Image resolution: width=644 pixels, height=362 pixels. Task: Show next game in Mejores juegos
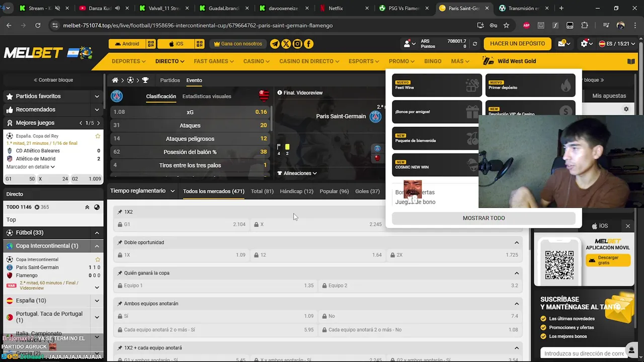point(98,123)
